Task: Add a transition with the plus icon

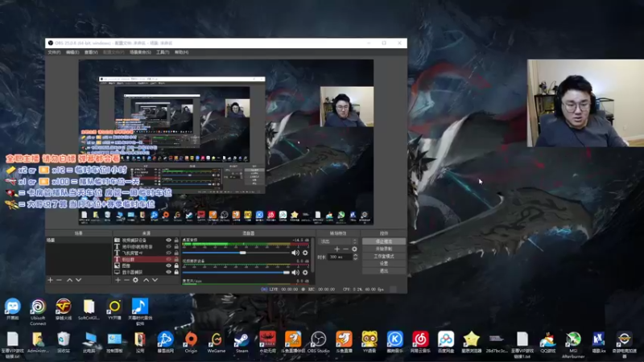Action: 336,249
